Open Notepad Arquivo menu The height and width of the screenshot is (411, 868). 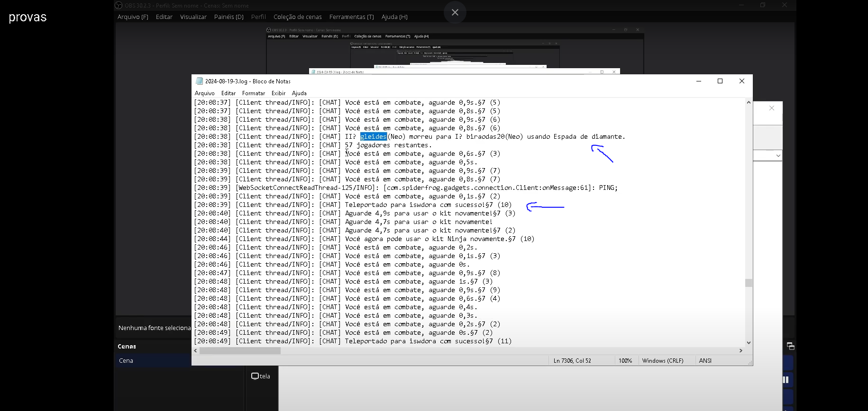point(205,93)
